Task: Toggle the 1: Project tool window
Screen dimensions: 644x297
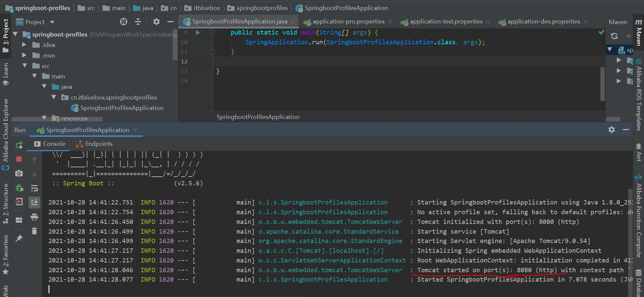Action: (x=6, y=35)
